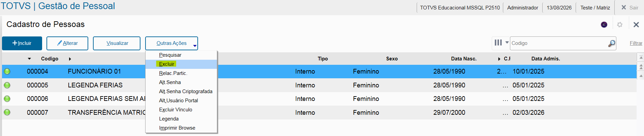Click green status dot of FUNCIONÁRIO 01
Image resolution: width=644 pixels, height=136 pixels.
[7, 72]
